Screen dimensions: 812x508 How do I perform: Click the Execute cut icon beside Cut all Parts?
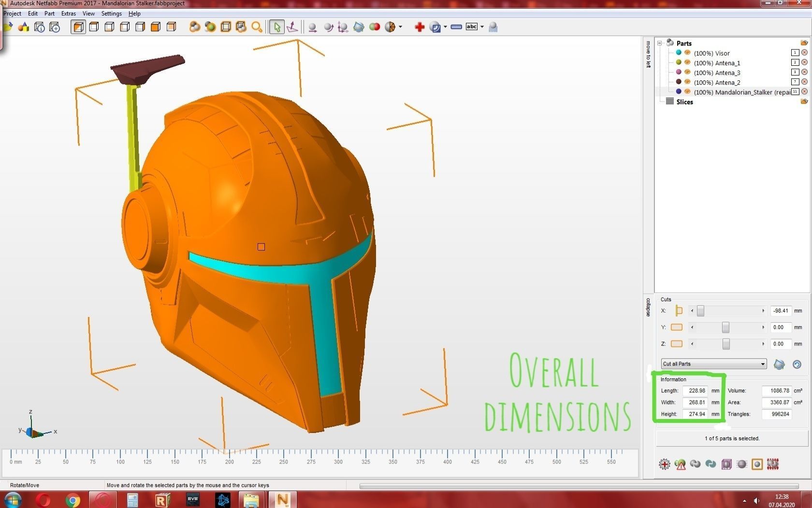[x=779, y=364]
